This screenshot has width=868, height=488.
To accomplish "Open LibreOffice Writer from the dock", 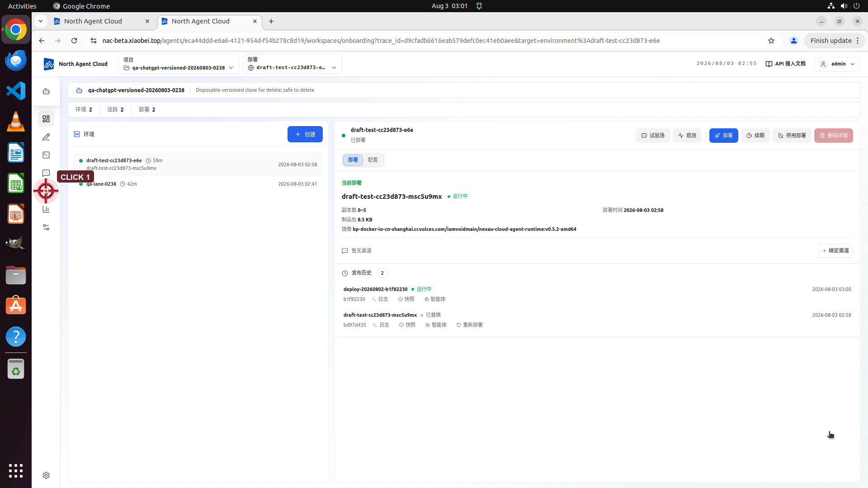I will point(16,152).
